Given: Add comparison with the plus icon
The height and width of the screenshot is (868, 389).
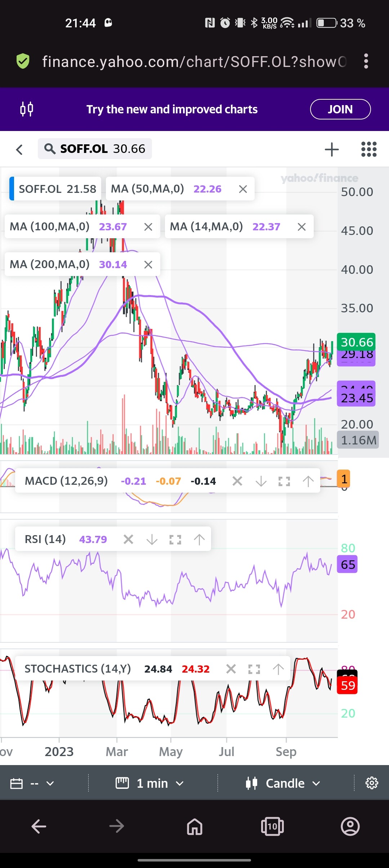Looking at the screenshot, I should coord(331,149).
